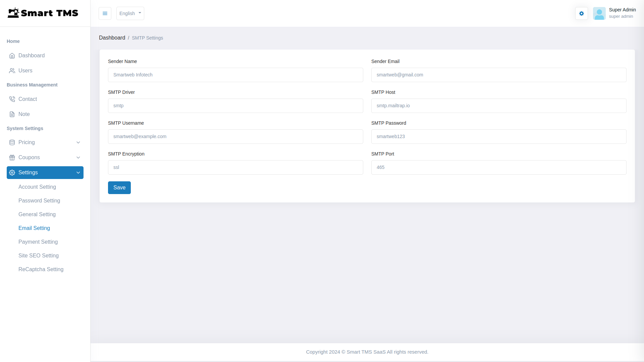The height and width of the screenshot is (362, 644).
Task: Click the Pricing database icon
Action: 12,142
